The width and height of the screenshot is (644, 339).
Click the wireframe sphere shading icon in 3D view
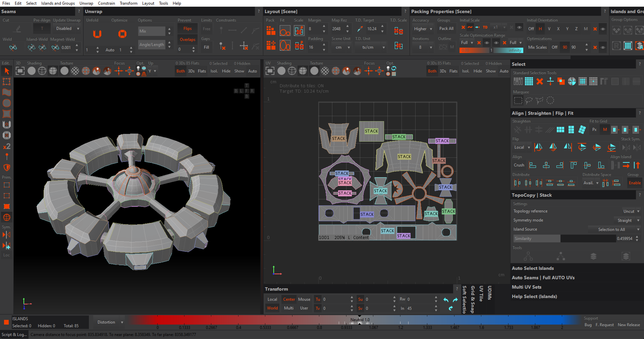pos(42,71)
